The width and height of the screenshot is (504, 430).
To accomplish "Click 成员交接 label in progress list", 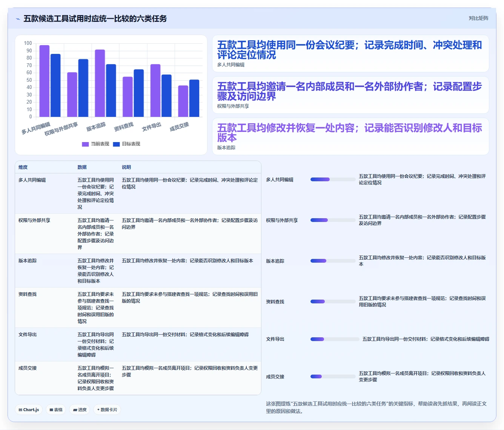I will click(x=275, y=377).
